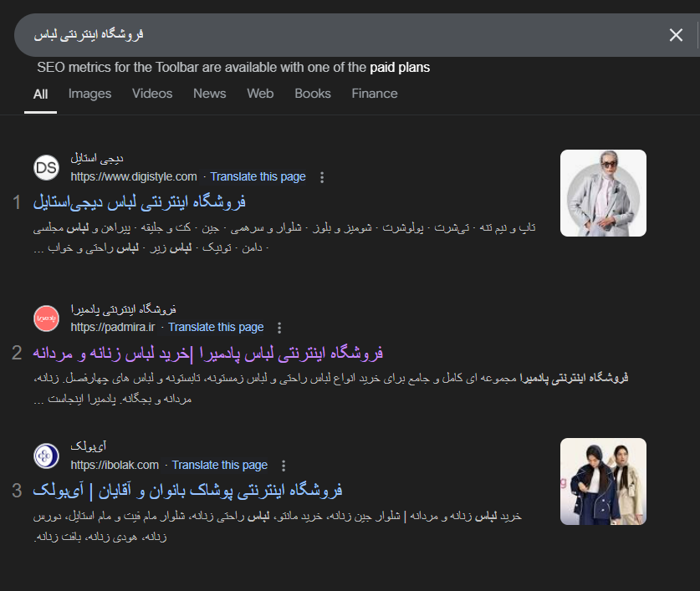Click the Digistyle result thumbnail image
700x591 pixels.
pyautogui.click(x=603, y=193)
